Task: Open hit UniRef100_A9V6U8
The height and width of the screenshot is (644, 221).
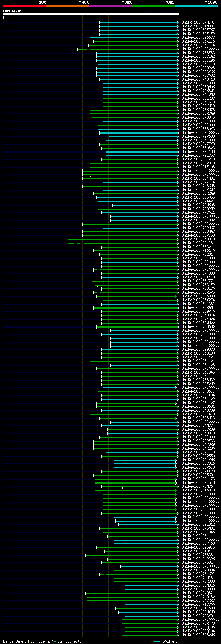Action: coord(198,137)
